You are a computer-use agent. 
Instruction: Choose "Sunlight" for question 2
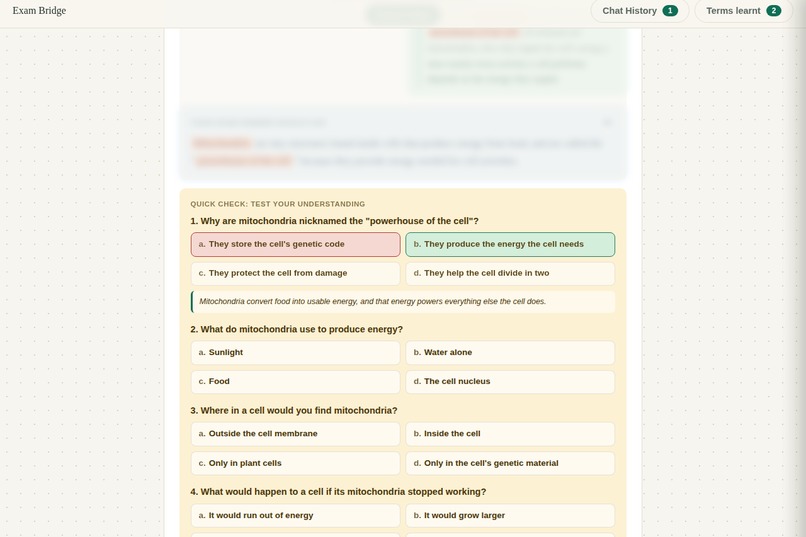point(296,353)
